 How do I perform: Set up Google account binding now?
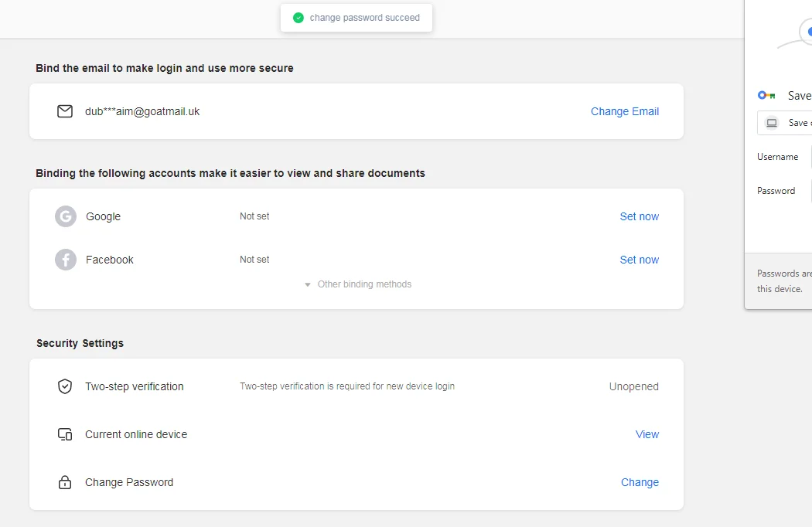point(640,216)
